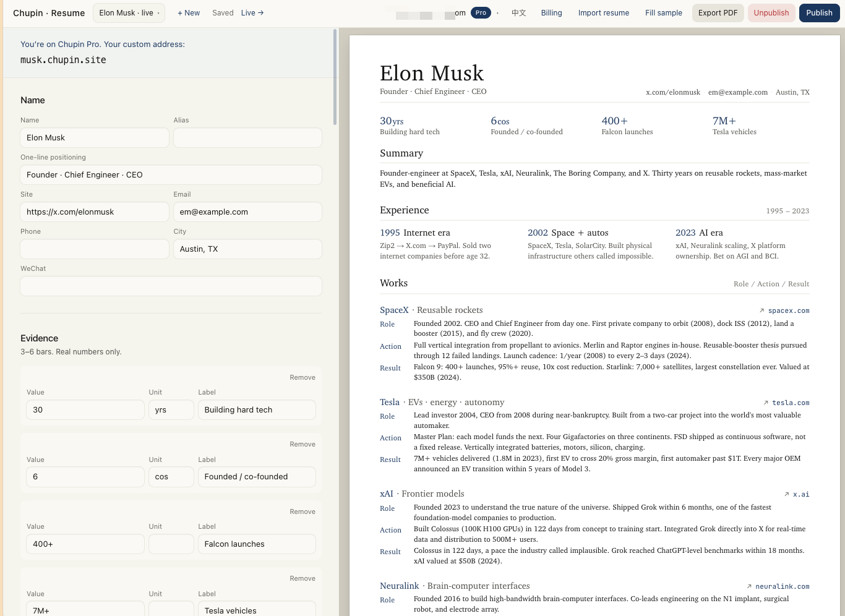The image size is (845, 616).
Task: Export the resume as PDF
Action: pos(718,13)
